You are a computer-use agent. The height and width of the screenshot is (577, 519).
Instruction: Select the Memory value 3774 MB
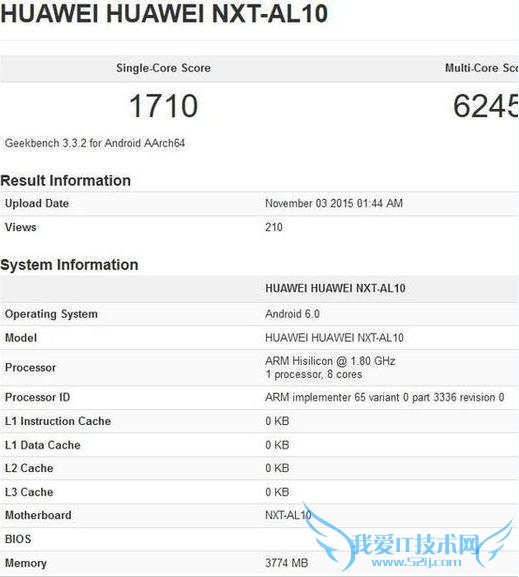coord(287,563)
